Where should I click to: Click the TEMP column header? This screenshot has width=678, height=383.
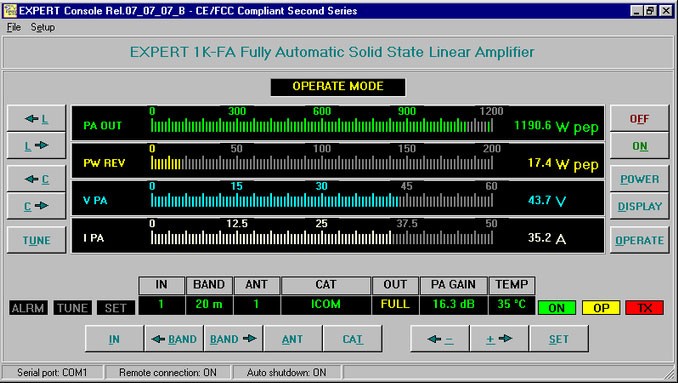click(x=512, y=285)
